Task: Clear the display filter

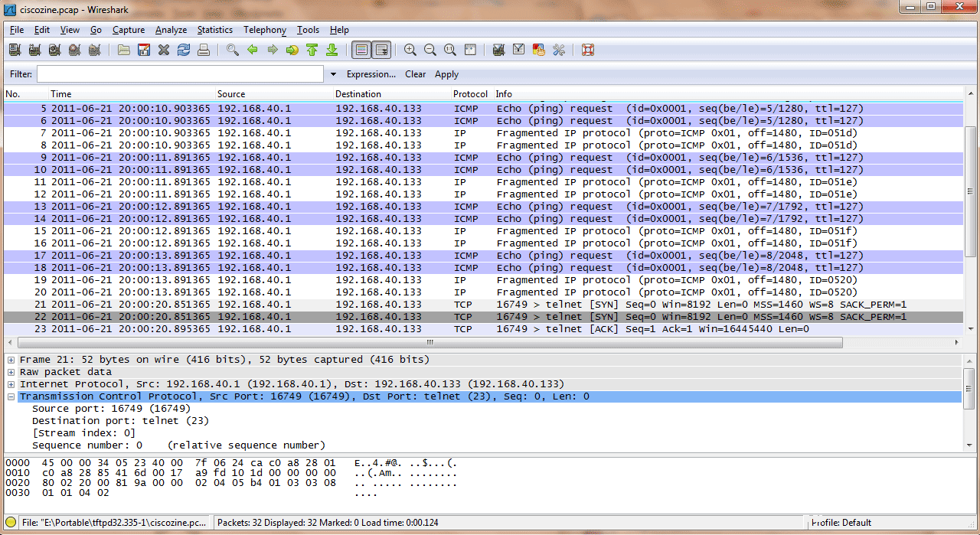Action: pyautogui.click(x=416, y=74)
